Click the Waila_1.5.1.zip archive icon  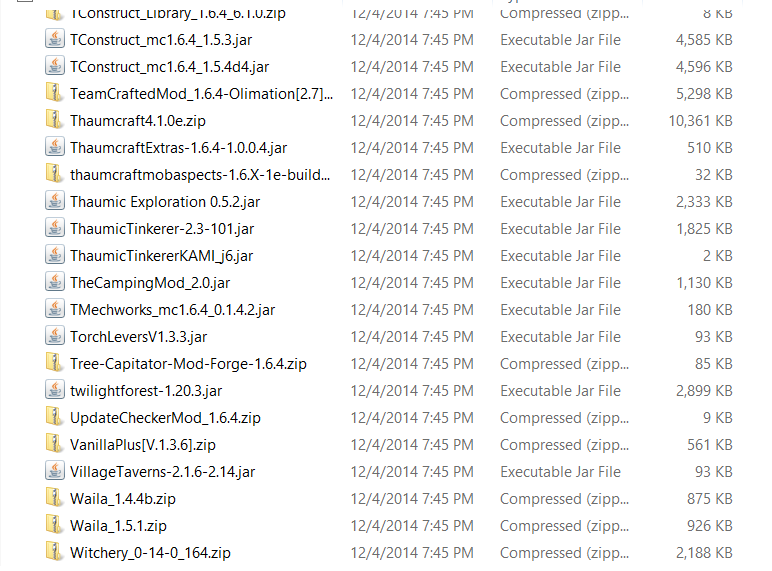(x=55, y=525)
